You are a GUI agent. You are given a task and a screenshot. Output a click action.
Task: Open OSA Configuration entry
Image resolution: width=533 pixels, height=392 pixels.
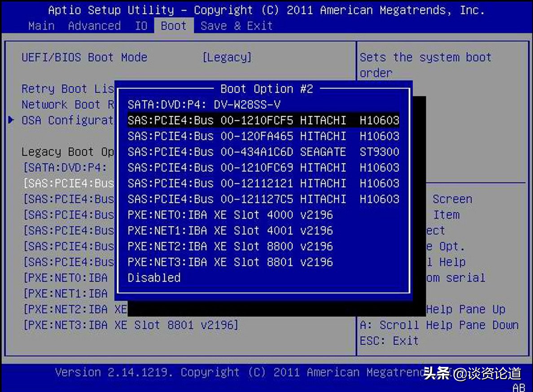(68, 120)
